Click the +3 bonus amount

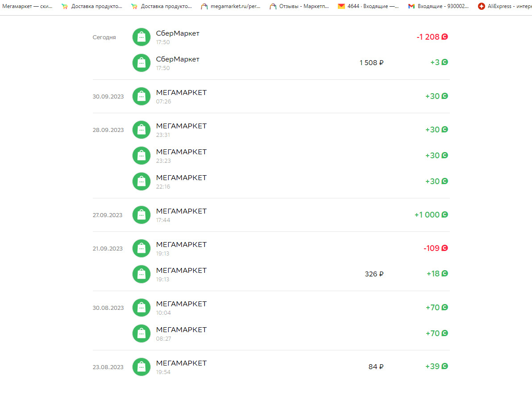[435, 62]
